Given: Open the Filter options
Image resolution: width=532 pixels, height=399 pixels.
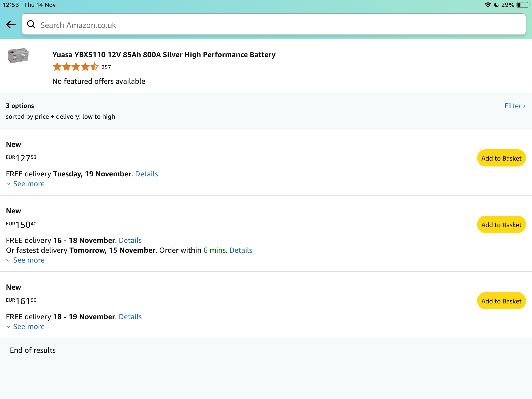Looking at the screenshot, I should tap(515, 106).
